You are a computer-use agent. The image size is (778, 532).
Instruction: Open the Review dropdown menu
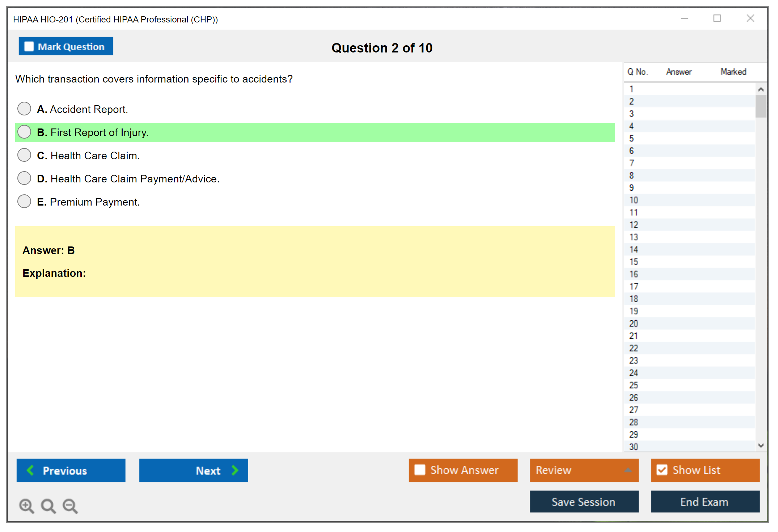[628, 470]
